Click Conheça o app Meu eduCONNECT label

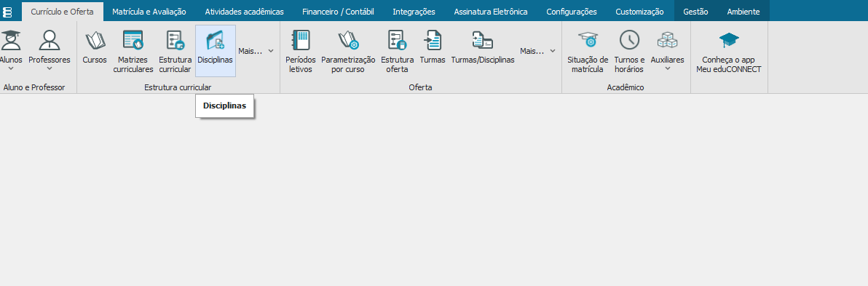(729, 65)
